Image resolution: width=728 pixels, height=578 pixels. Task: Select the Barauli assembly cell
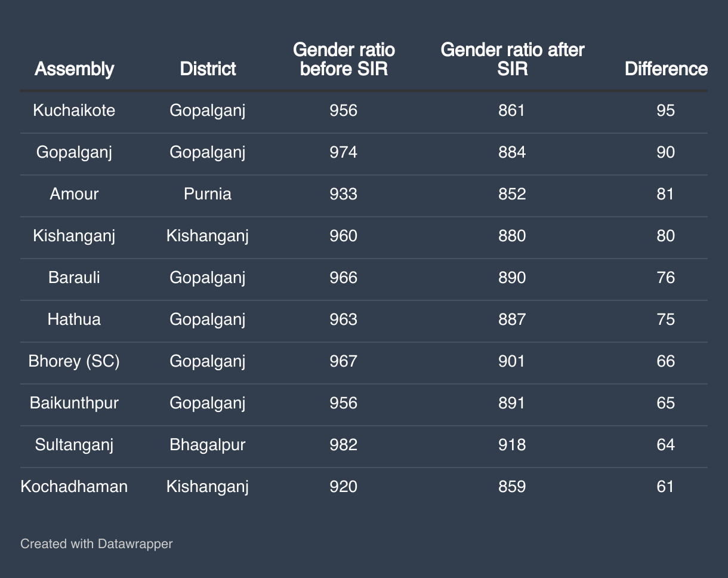tap(74, 278)
